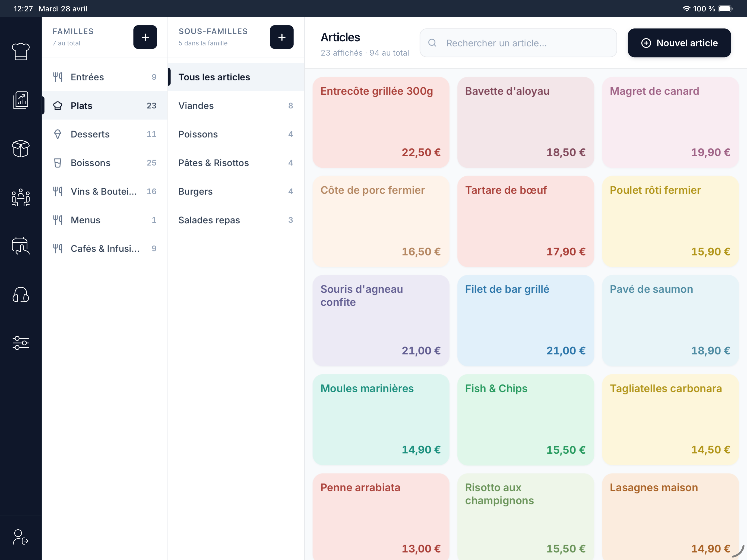This screenshot has height=560, width=747.
Task: Click the Vins & Bouteilles fork icon
Action: (58, 191)
